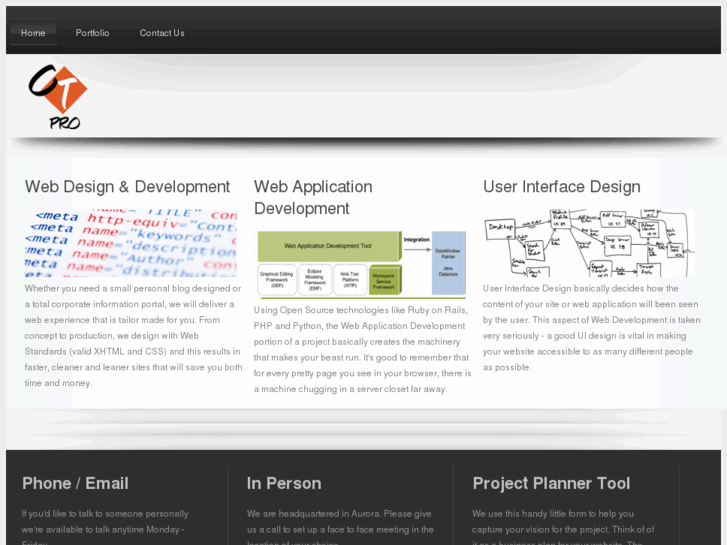Click the Web Design & Development heading
Screen dimensions: 727x545
(128, 186)
